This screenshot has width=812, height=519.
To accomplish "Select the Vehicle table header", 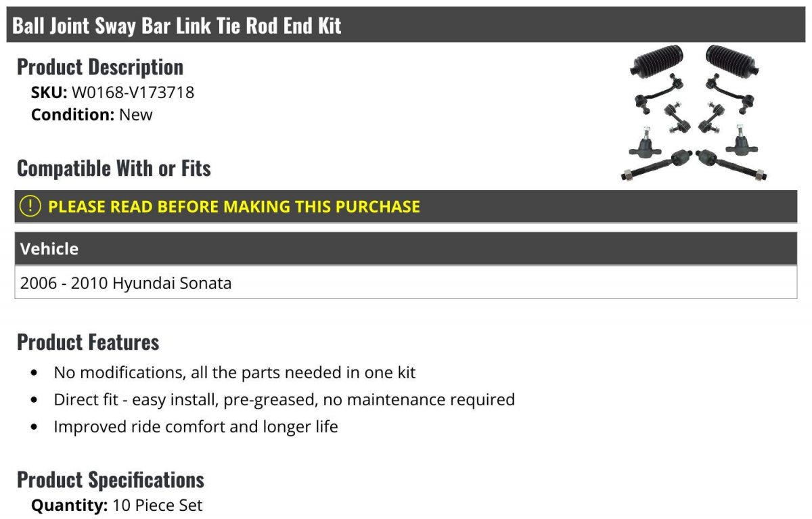I will pyautogui.click(x=406, y=248).
